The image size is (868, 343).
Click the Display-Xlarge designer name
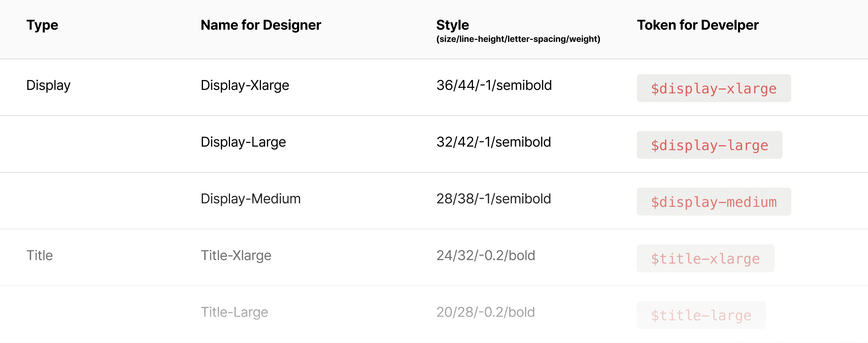(245, 85)
